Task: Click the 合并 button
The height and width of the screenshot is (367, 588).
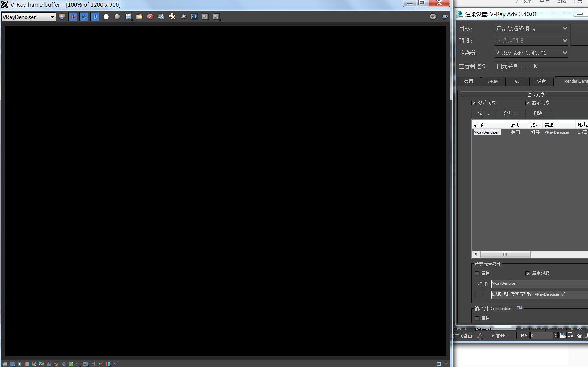Action: coord(511,113)
